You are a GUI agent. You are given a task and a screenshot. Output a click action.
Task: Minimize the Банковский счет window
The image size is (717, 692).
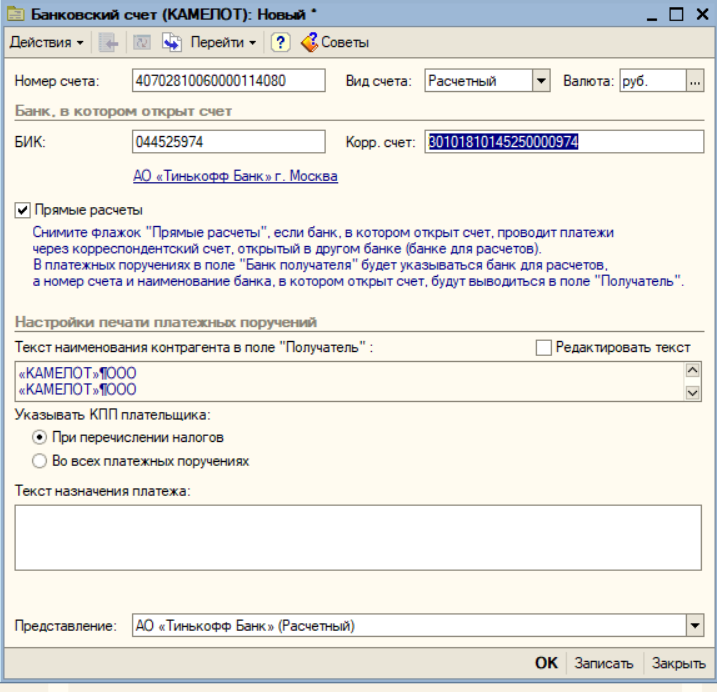click(x=652, y=15)
